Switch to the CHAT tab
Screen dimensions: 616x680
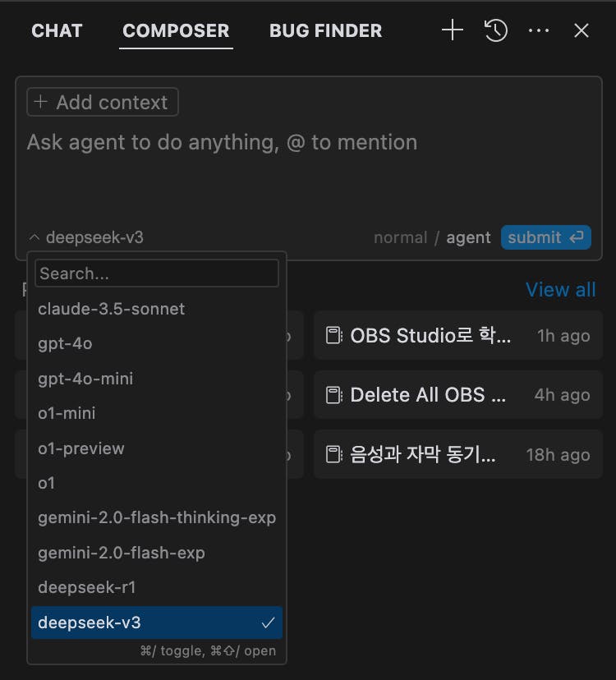57,31
